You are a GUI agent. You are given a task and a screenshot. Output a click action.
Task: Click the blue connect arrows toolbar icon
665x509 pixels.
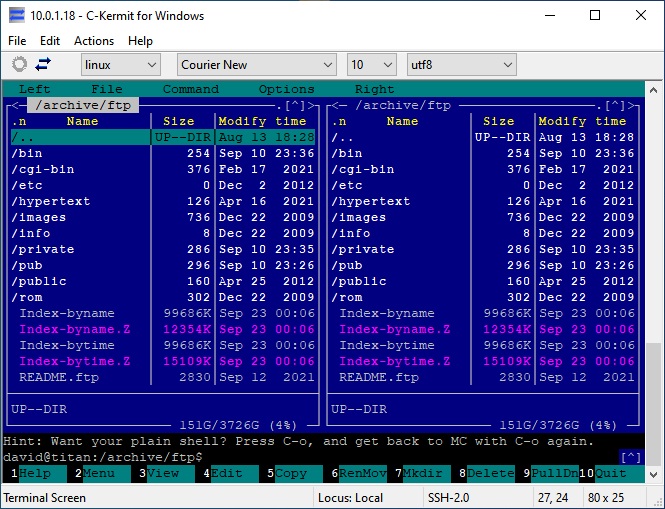pos(43,64)
